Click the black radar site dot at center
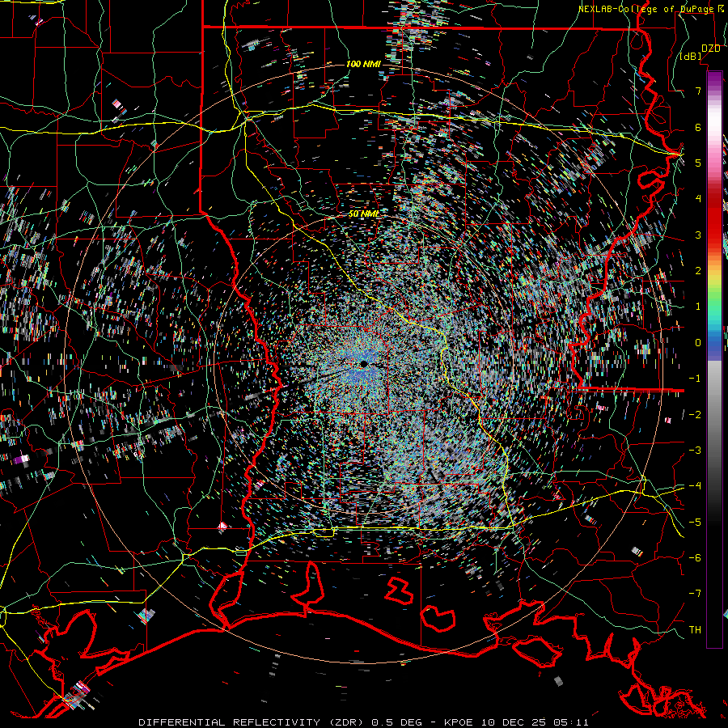The width and height of the screenshot is (728, 728). point(364,365)
